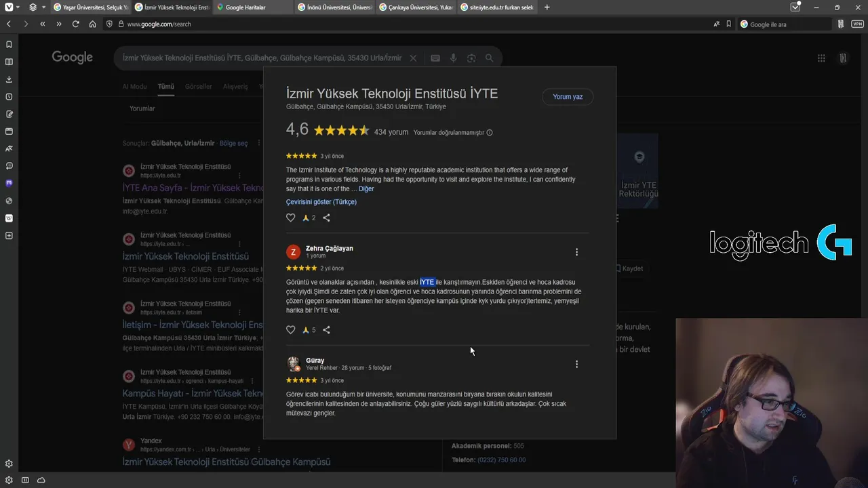
Task: Expand the review with the Diğer link
Action: tap(366, 189)
